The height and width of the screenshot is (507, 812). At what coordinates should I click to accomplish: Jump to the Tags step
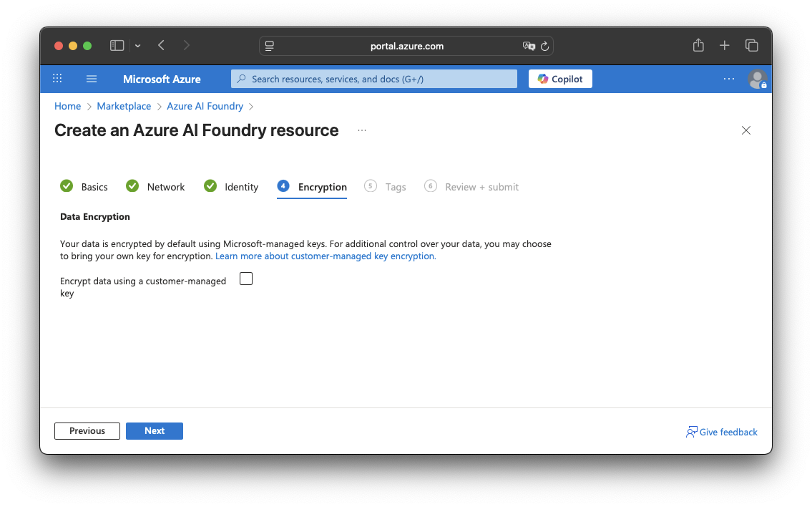pyautogui.click(x=386, y=187)
